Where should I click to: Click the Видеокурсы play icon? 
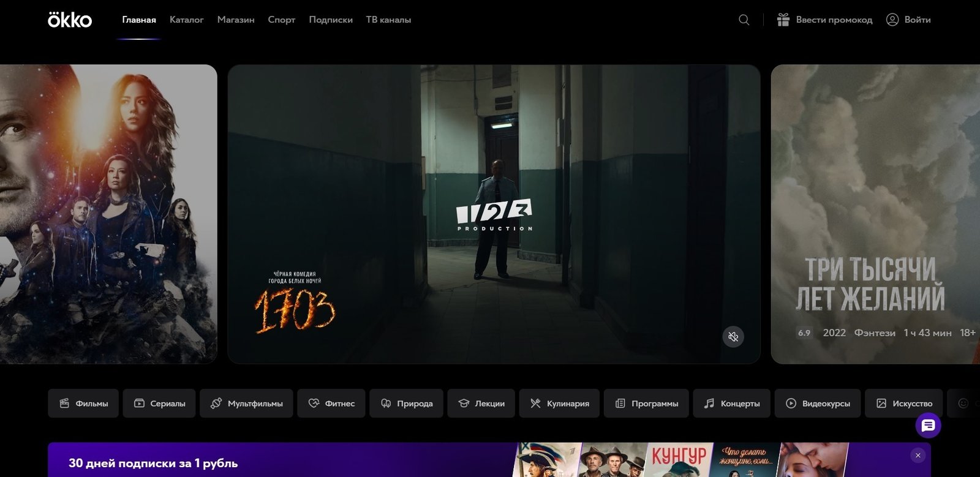pos(791,404)
